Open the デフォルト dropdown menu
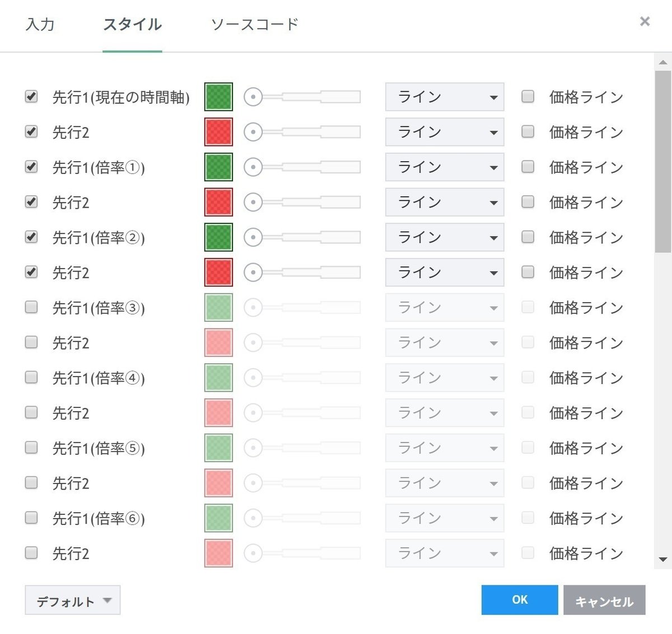The width and height of the screenshot is (672, 634). coord(72,600)
